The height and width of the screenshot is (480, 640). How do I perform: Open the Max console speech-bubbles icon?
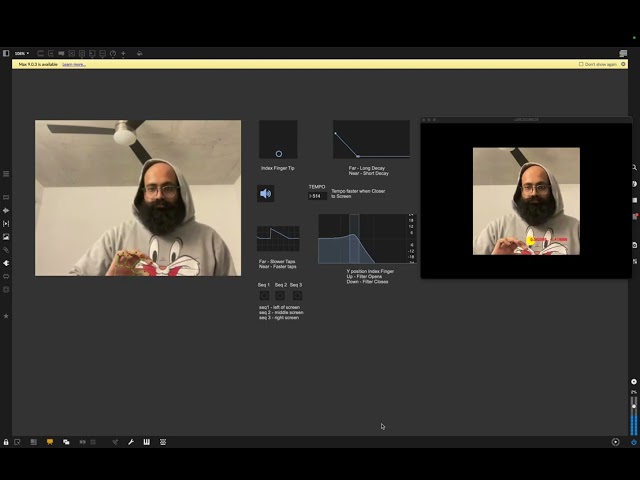pyautogui.click(x=66, y=442)
